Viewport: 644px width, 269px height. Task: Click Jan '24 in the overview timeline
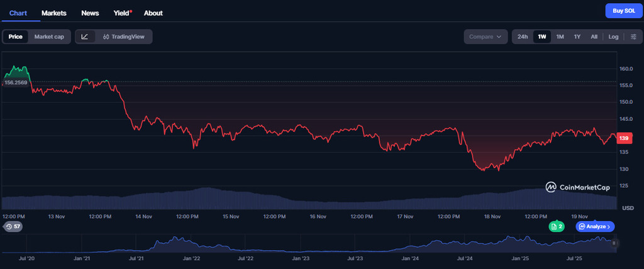coord(411,258)
